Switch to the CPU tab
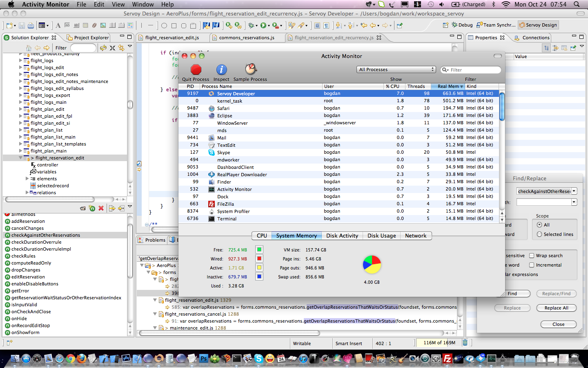Image resolution: width=588 pixels, height=368 pixels. pyautogui.click(x=262, y=236)
